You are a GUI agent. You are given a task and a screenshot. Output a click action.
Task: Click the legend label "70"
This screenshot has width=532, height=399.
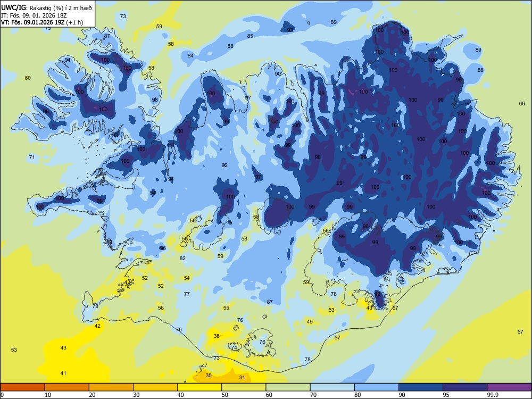pos(313,395)
